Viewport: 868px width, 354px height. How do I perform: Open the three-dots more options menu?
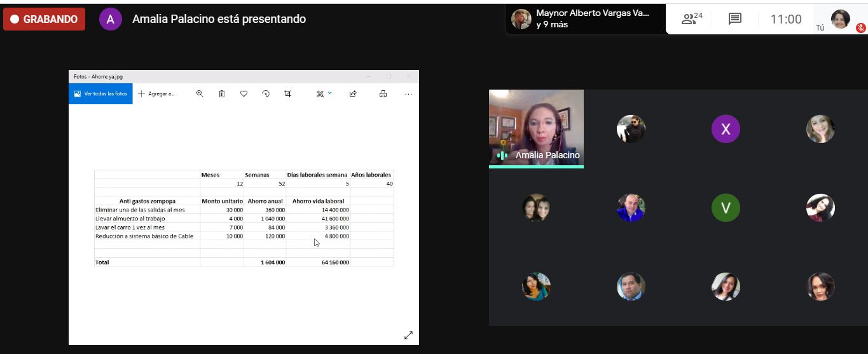[x=408, y=93]
